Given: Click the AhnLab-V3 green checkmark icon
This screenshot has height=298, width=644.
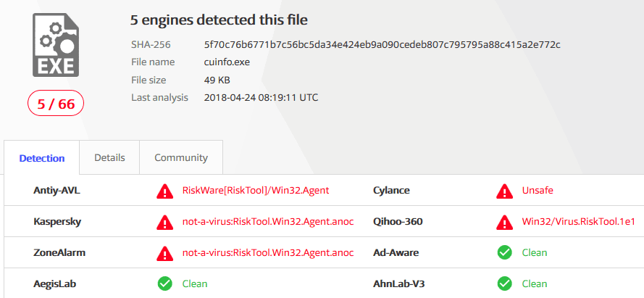Looking at the screenshot, I should (x=505, y=283).
